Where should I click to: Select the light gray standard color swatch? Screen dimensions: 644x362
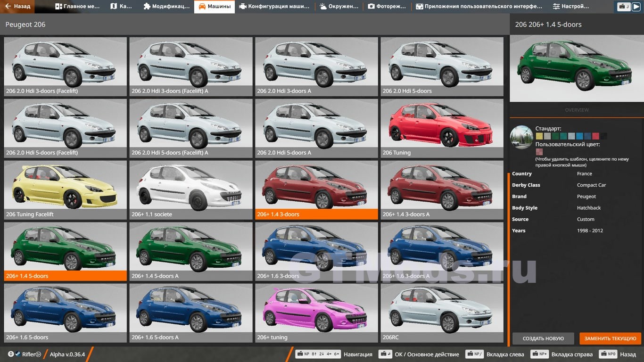coord(547,136)
